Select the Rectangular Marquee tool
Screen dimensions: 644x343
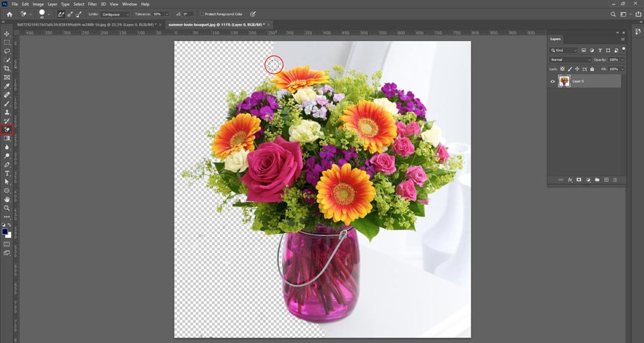coord(7,42)
